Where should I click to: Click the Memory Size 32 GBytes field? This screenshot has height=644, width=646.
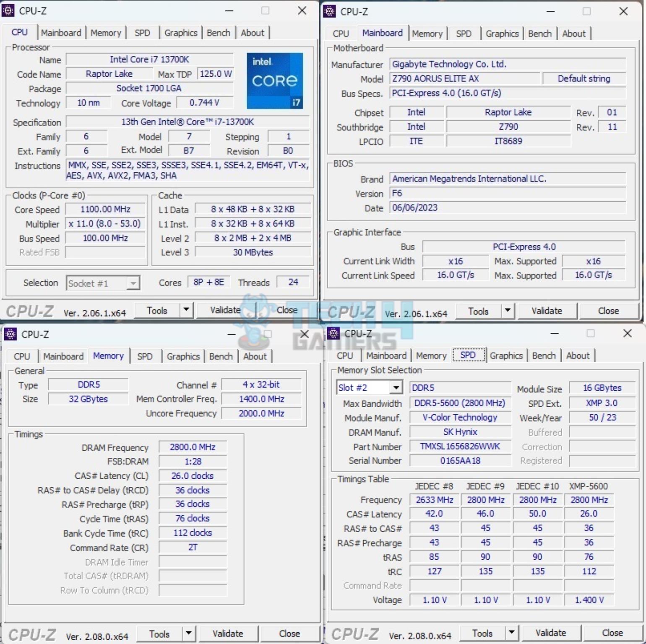tap(88, 399)
